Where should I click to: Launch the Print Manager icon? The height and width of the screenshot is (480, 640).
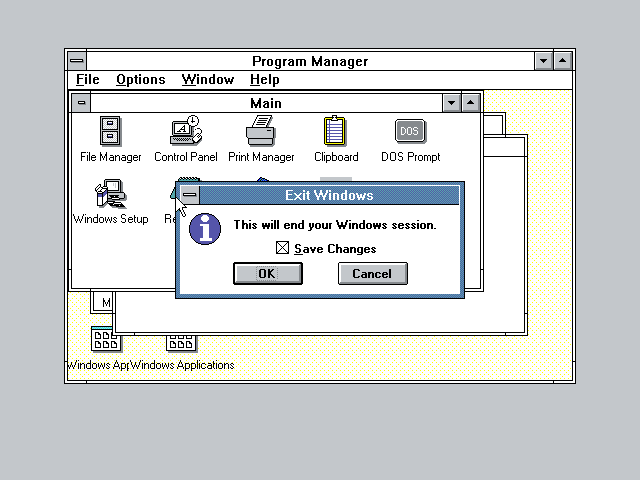pos(260,131)
